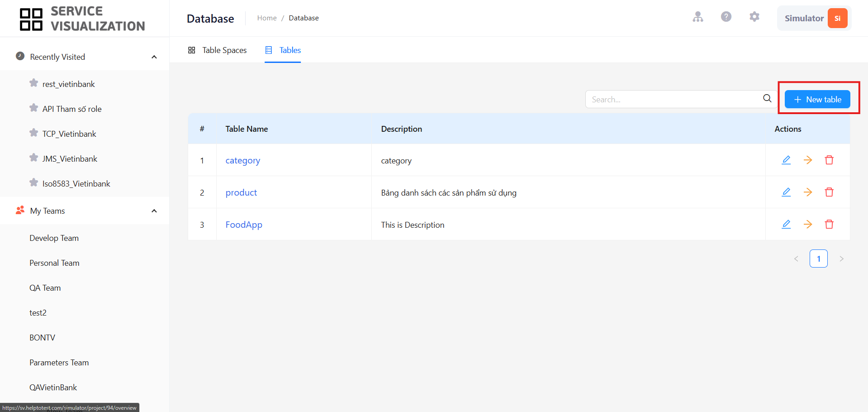Select Personal Team in sidebar

54,263
